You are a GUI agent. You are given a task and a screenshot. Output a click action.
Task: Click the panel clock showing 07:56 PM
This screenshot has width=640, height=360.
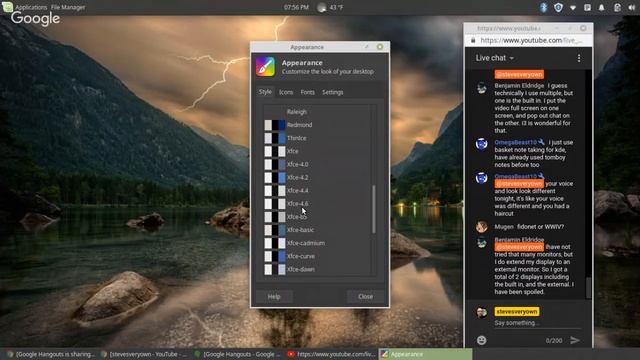296,7
